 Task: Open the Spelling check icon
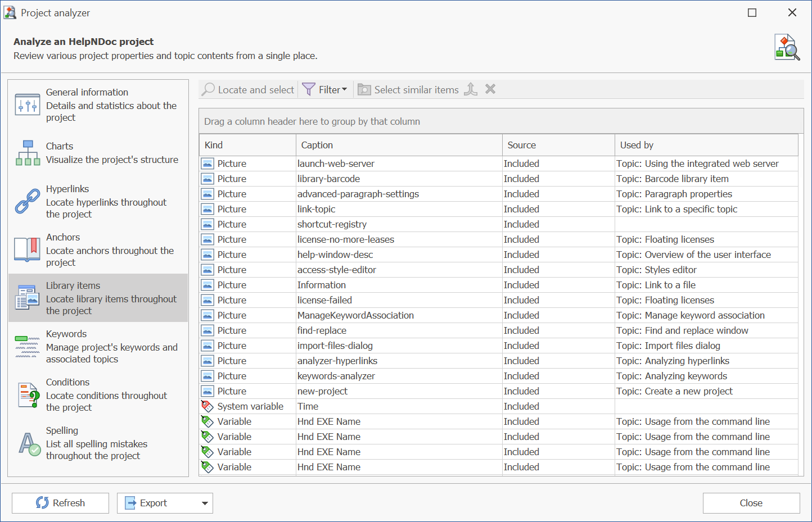click(x=29, y=444)
